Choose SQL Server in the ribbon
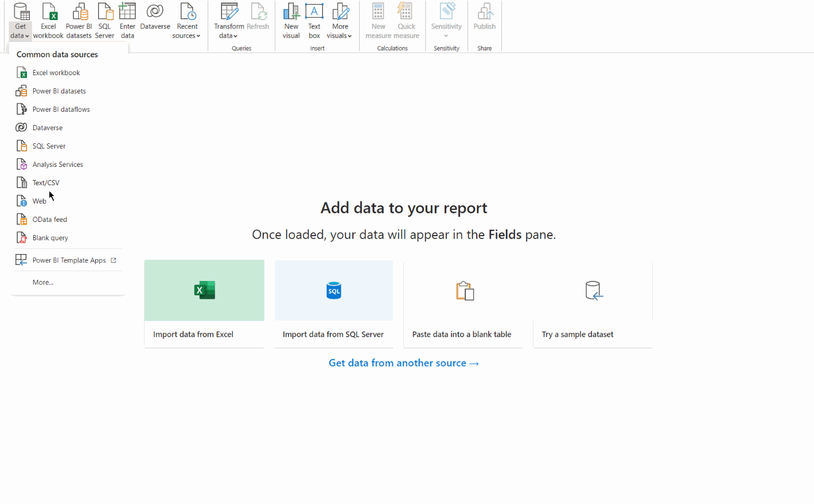This screenshot has height=504, width=814. click(x=105, y=21)
